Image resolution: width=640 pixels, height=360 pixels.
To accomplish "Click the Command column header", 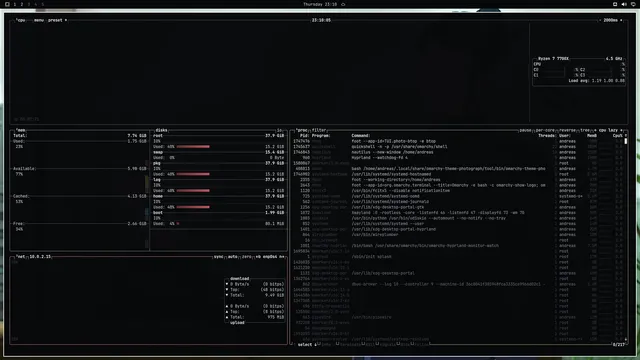I will 361,136.
